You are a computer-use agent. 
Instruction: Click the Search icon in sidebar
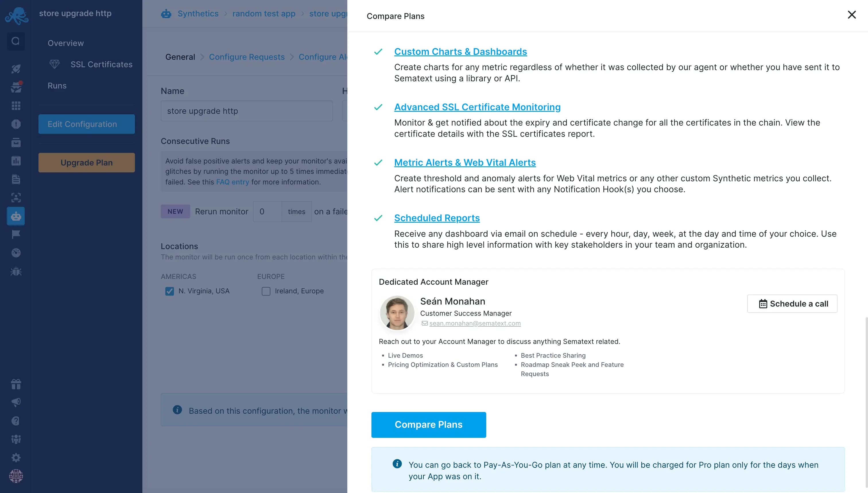[16, 41]
